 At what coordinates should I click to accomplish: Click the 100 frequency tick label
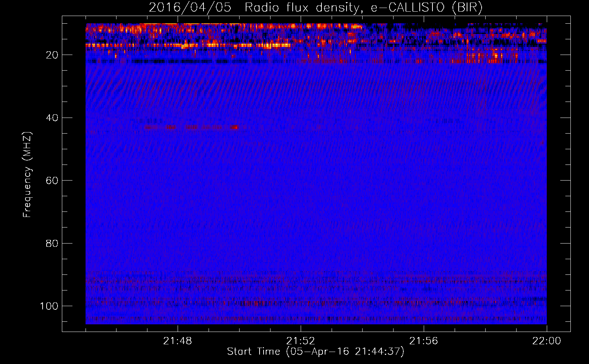click(49, 306)
